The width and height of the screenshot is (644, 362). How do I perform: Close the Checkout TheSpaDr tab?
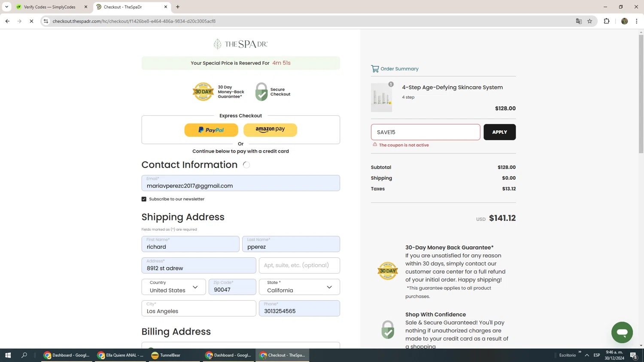[166, 7]
